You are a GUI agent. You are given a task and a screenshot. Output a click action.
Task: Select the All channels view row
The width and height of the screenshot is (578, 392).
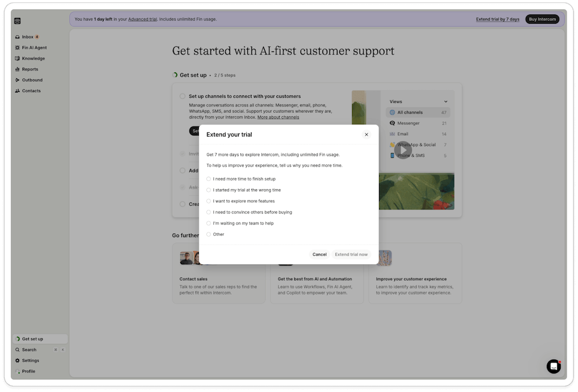pyautogui.click(x=418, y=113)
